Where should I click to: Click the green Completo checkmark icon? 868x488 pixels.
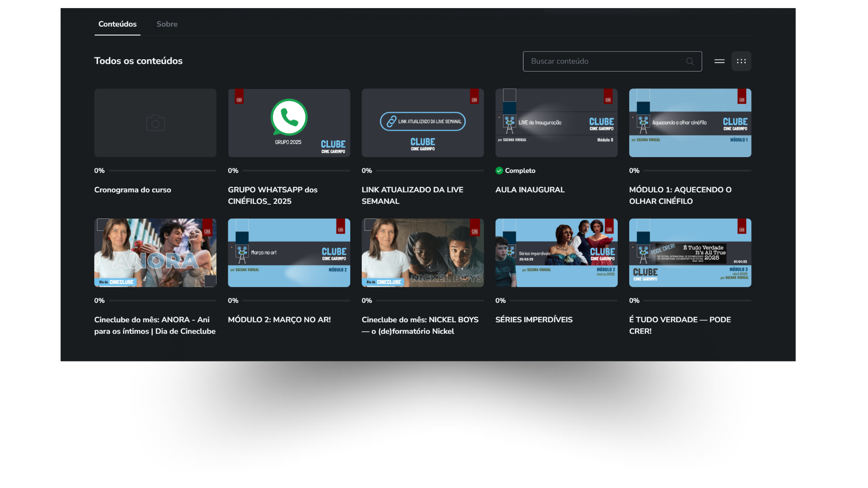point(499,171)
